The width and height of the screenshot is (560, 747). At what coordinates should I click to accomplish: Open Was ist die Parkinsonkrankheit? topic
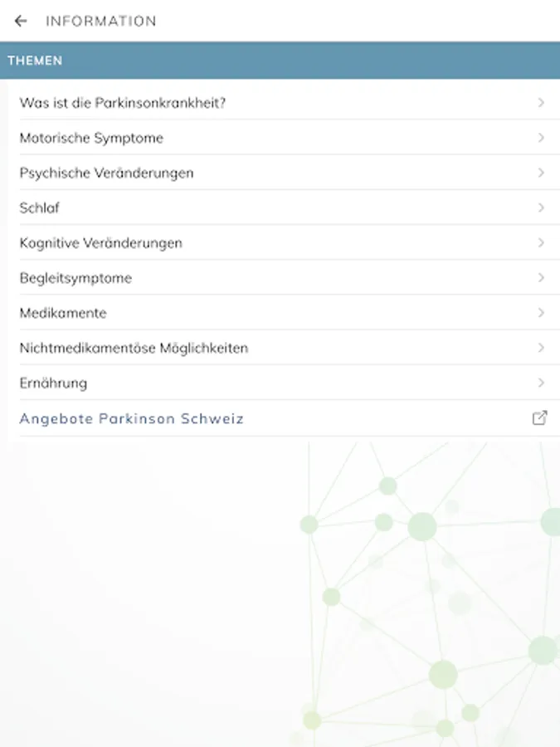click(x=123, y=102)
